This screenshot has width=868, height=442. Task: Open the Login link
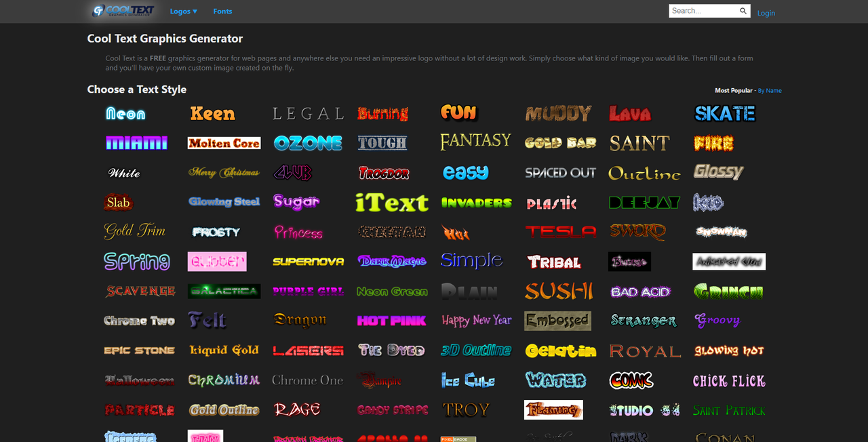click(766, 13)
